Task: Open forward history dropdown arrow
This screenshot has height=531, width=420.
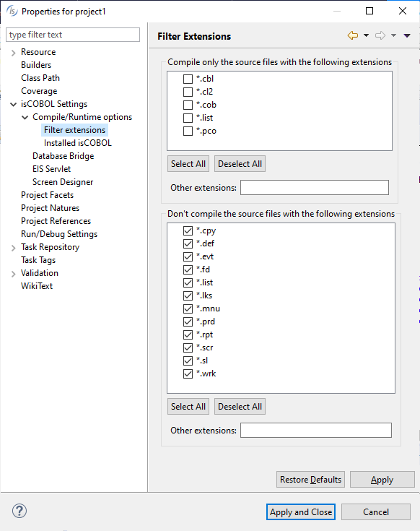Action: pos(393,35)
